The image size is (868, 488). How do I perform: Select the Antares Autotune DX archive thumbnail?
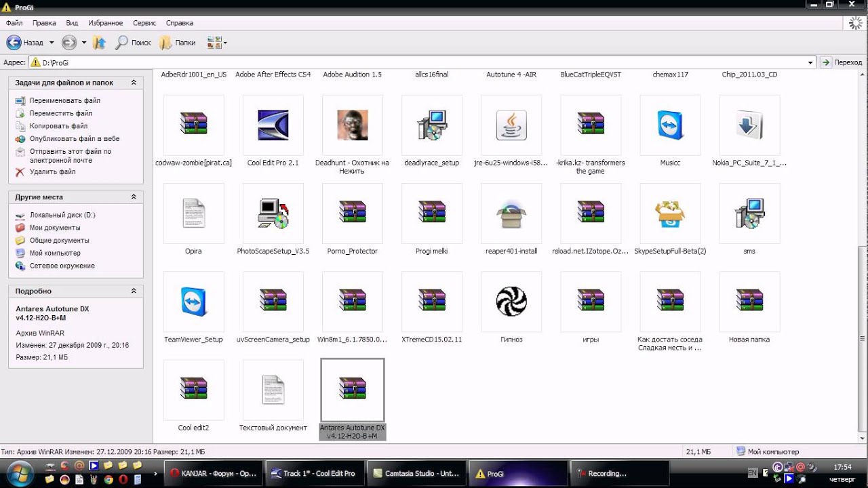(353, 390)
